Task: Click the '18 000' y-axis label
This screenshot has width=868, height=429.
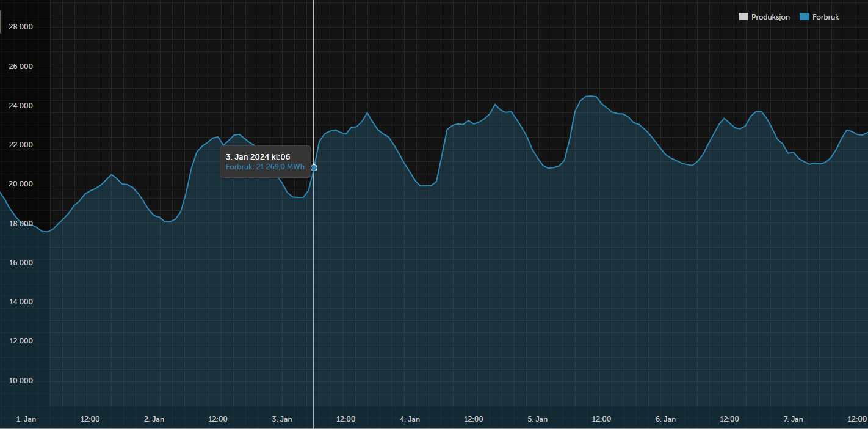Action: [21, 224]
